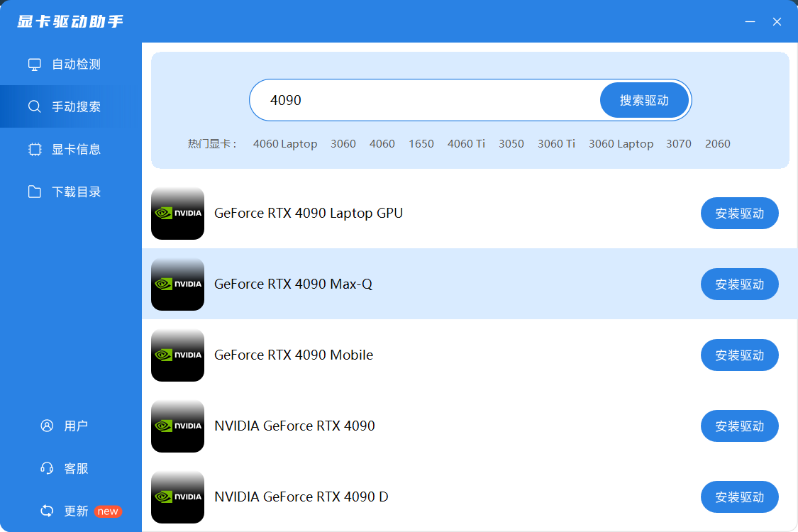Click the refresh icon for 更新
798x532 pixels.
[47, 511]
